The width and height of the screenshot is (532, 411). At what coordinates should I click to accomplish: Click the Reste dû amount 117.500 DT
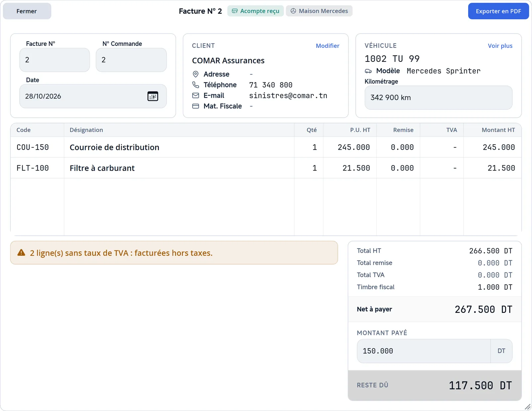pos(480,385)
